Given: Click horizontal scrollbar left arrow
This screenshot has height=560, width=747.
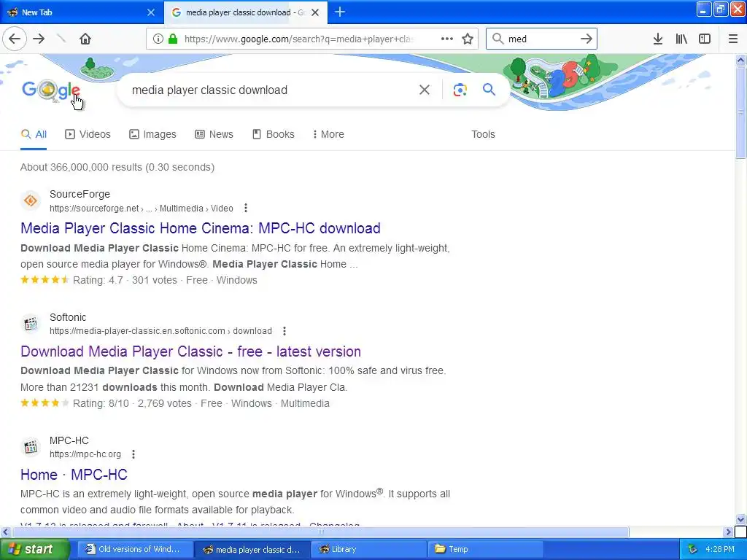Looking at the screenshot, I should 5,532.
